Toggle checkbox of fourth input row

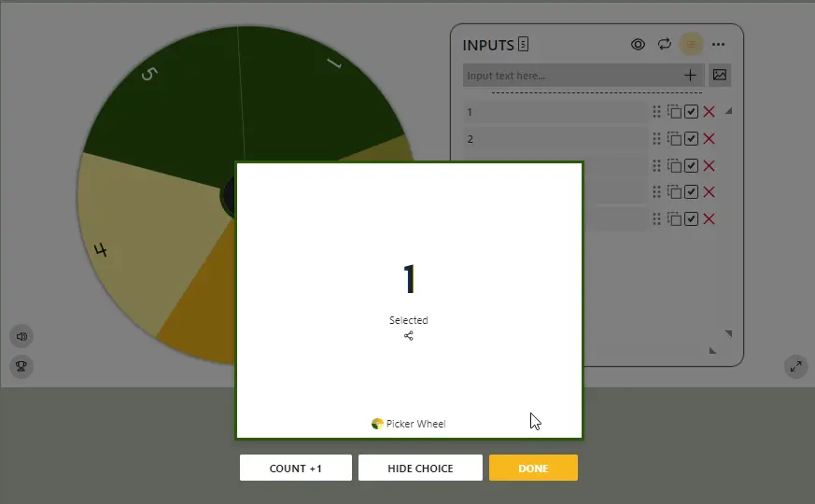pos(691,192)
